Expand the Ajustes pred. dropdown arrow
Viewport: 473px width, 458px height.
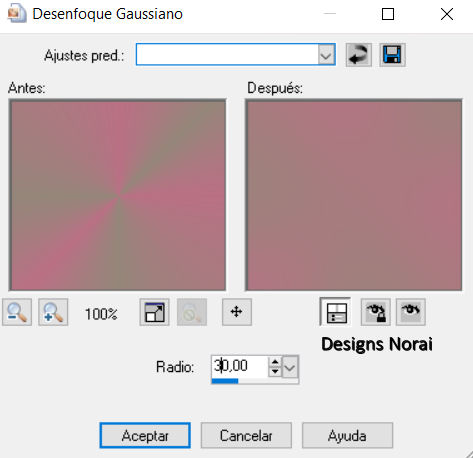click(x=326, y=55)
